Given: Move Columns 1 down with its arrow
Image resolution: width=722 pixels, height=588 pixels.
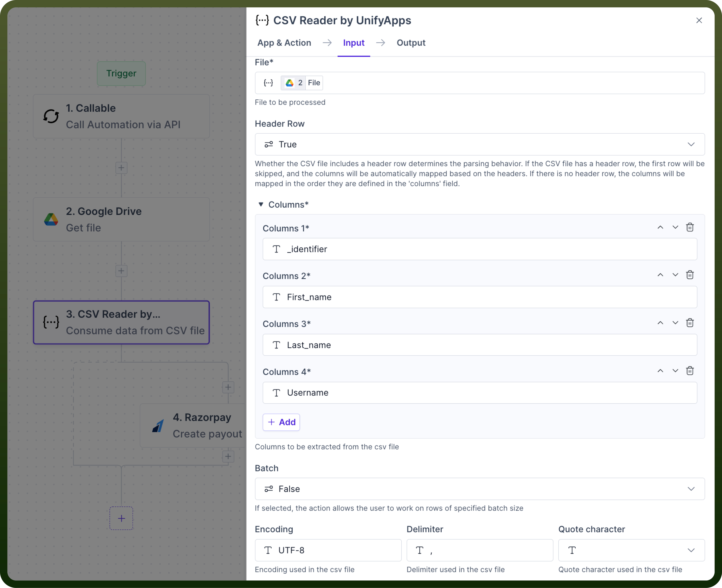Looking at the screenshot, I should pos(675,227).
